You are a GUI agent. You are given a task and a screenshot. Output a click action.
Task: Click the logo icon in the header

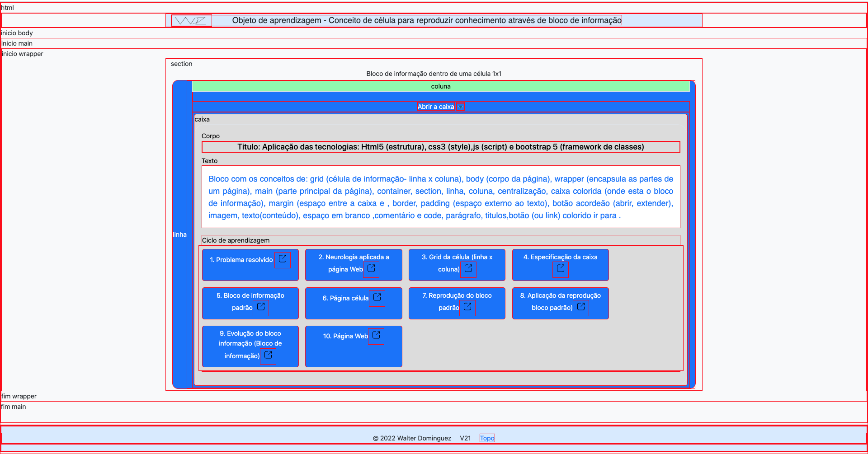191,21
